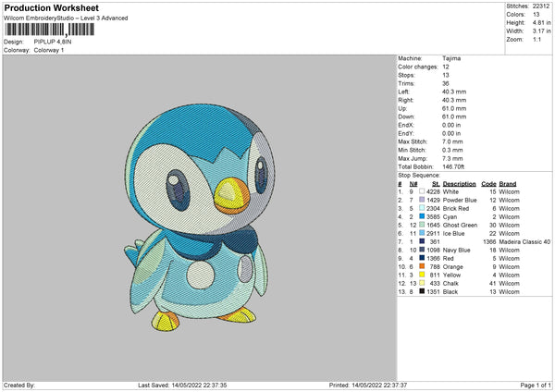Click the Color changes value 12
Viewport: 555px width, 392px height.
pos(446,67)
